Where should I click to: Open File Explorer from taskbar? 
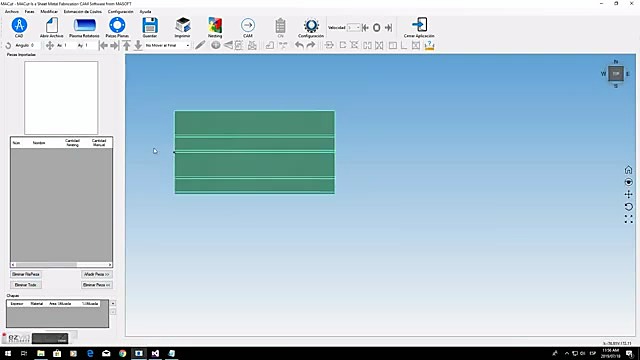coord(41,353)
